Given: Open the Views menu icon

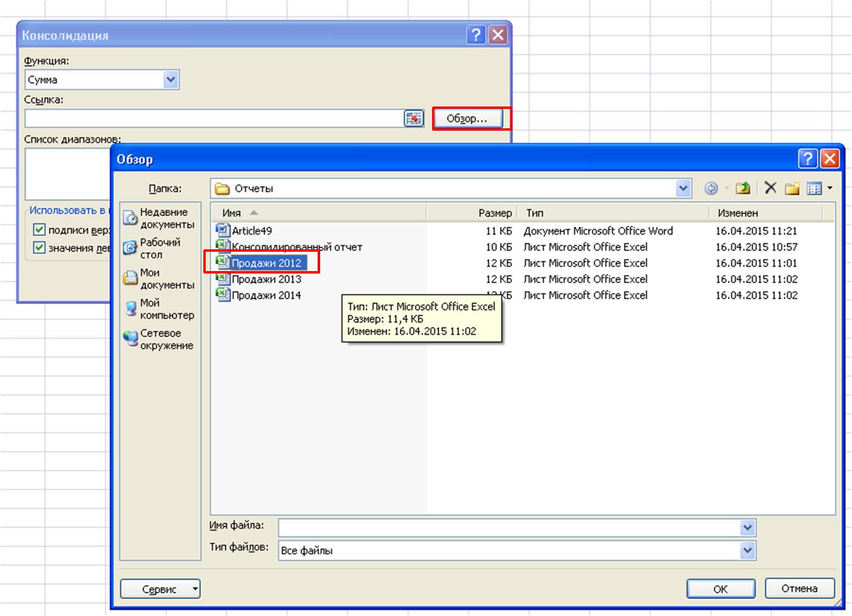Looking at the screenshot, I should point(819,189).
